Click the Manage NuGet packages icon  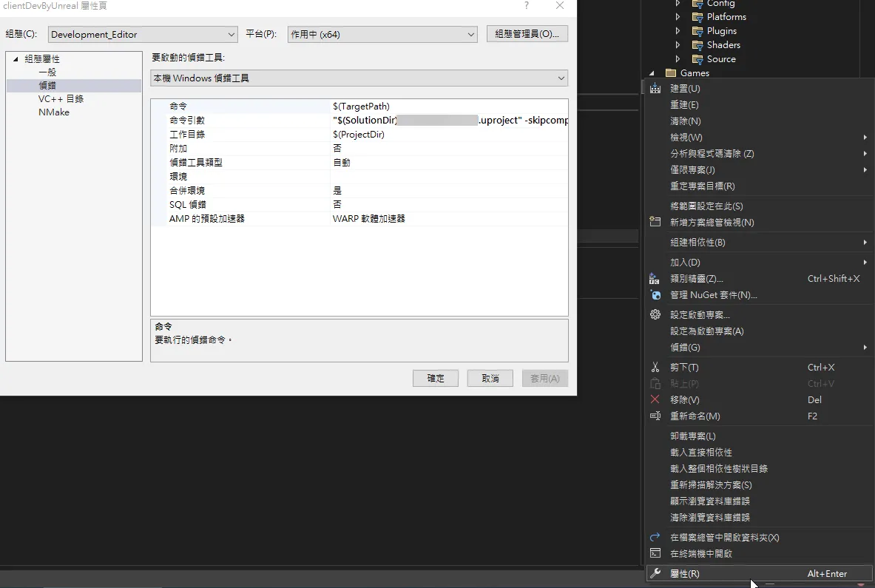click(x=655, y=295)
